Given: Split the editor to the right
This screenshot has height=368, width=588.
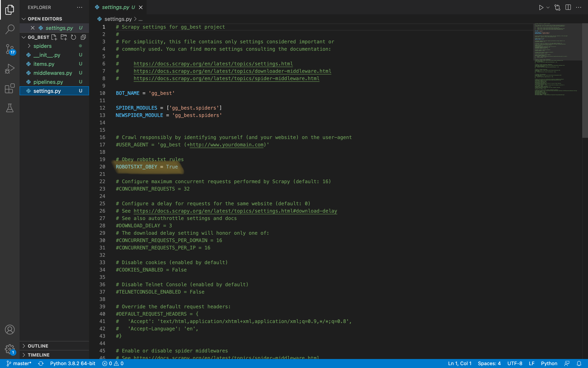Looking at the screenshot, I should tap(568, 7).
